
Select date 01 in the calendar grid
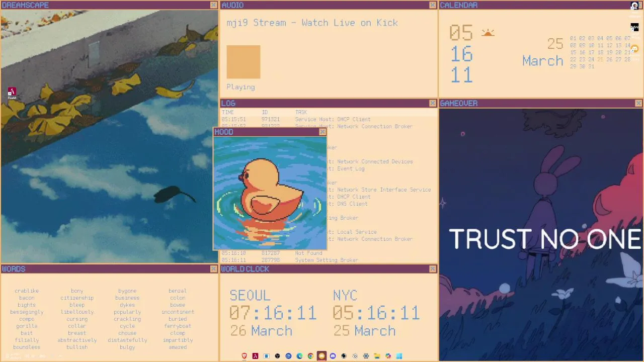[573, 38]
